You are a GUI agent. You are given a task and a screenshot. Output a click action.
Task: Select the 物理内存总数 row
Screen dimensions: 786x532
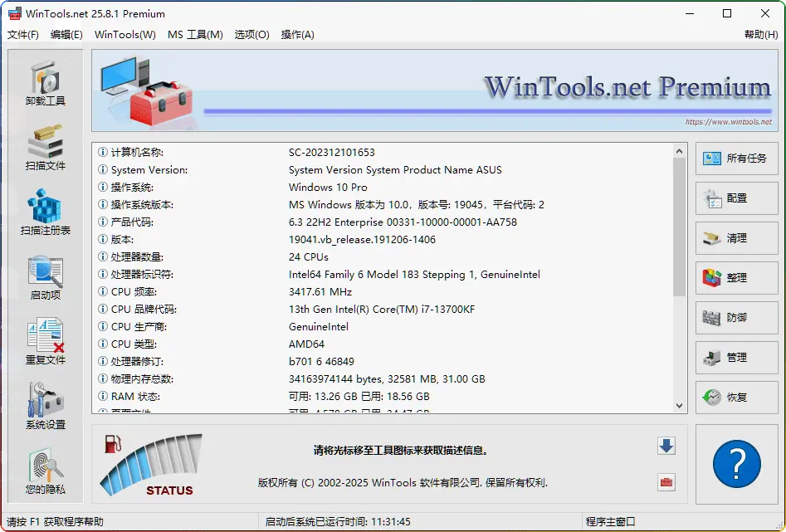pos(383,379)
